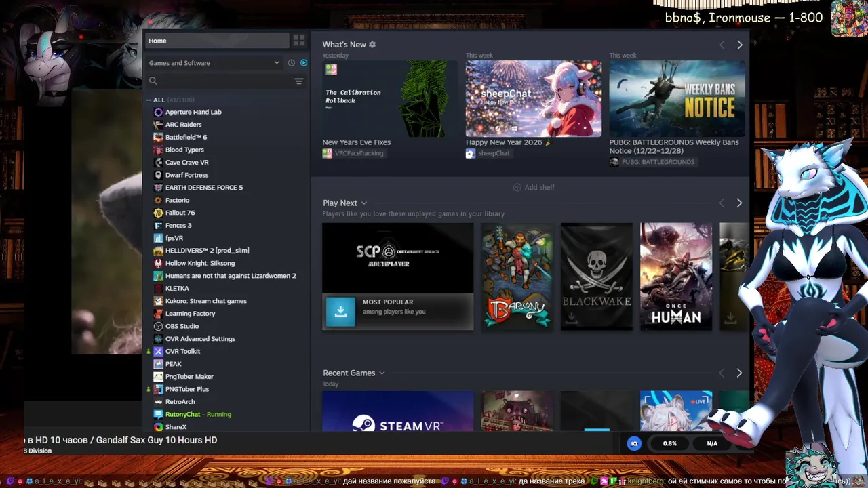
Task: Go to next What's New items
Action: 739,45
